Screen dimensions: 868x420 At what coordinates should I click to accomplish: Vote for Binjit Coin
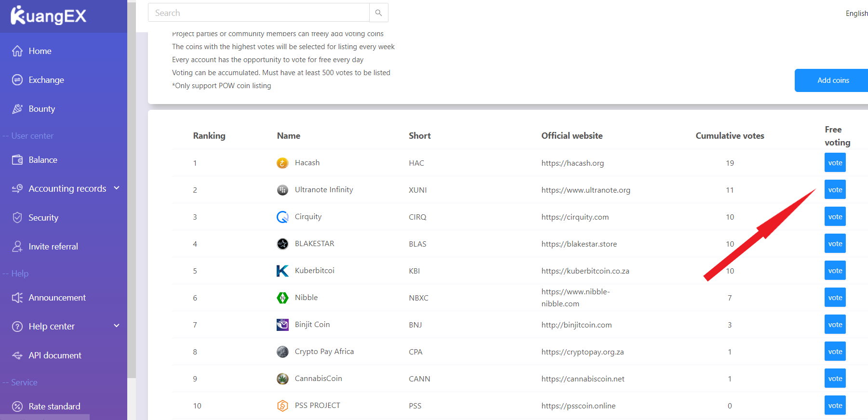click(x=835, y=325)
